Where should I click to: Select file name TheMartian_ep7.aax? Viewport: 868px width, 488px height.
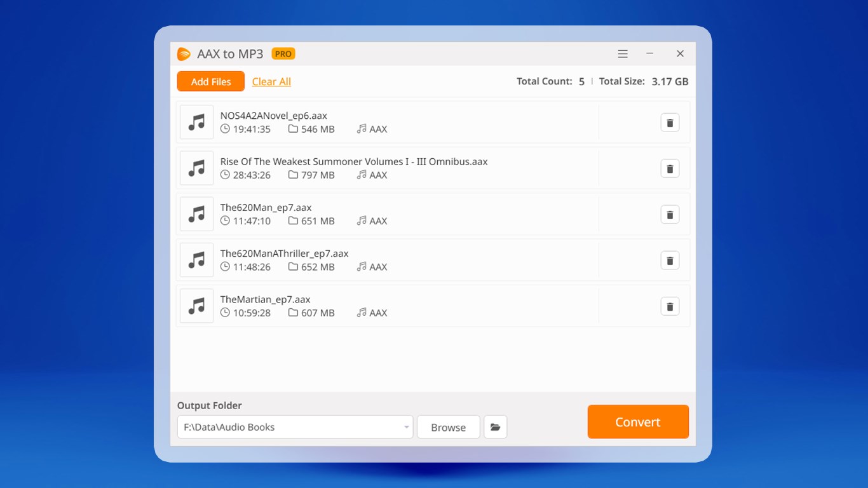click(x=266, y=299)
